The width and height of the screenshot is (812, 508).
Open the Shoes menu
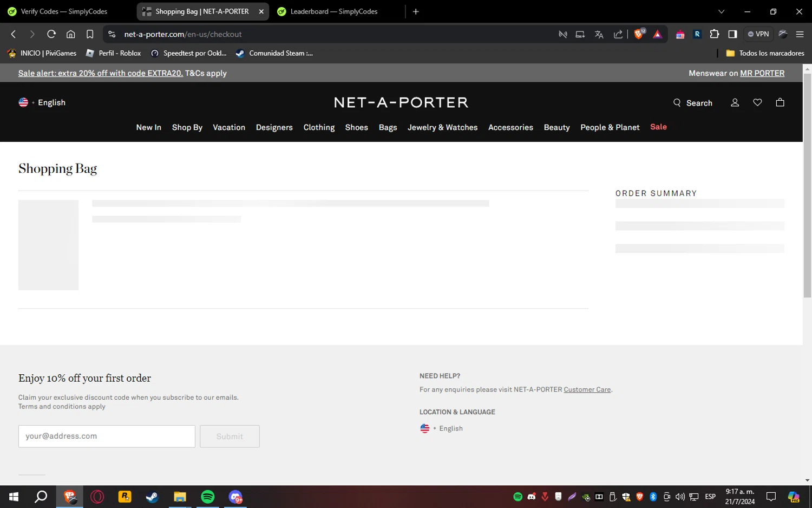(x=357, y=127)
